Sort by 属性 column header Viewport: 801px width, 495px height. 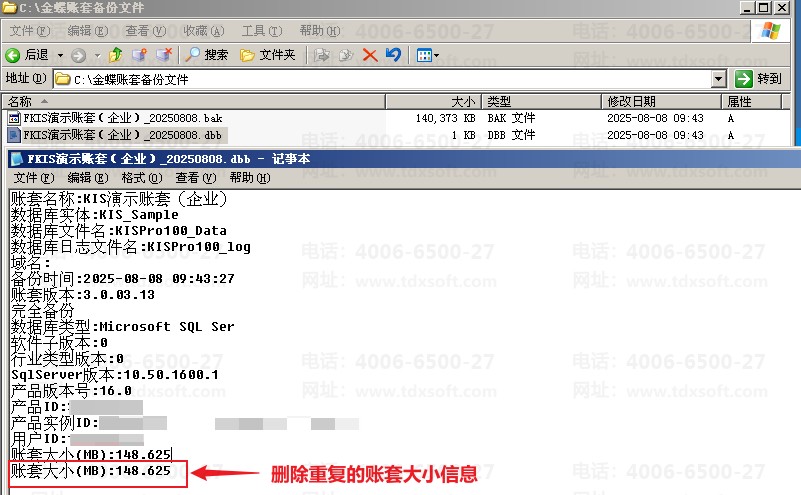click(x=751, y=102)
